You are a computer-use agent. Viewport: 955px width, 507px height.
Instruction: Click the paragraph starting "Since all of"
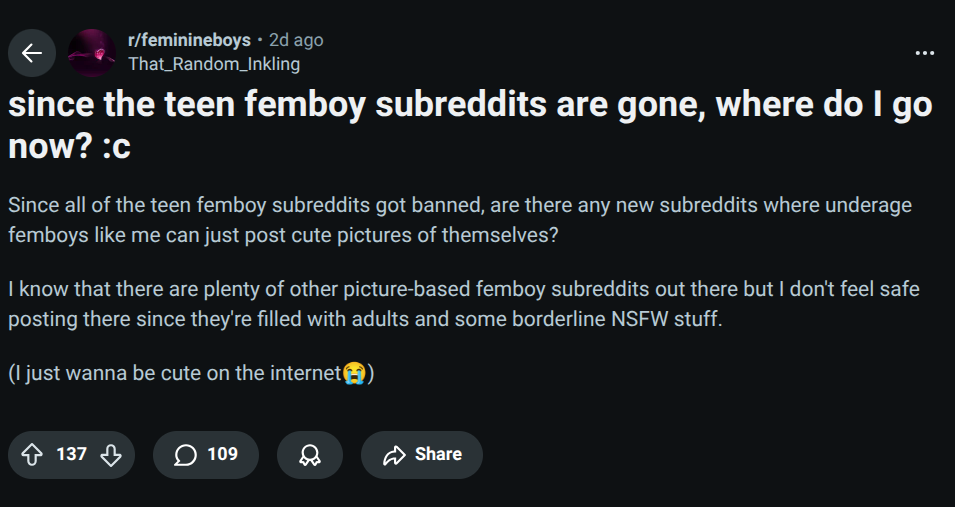click(459, 220)
